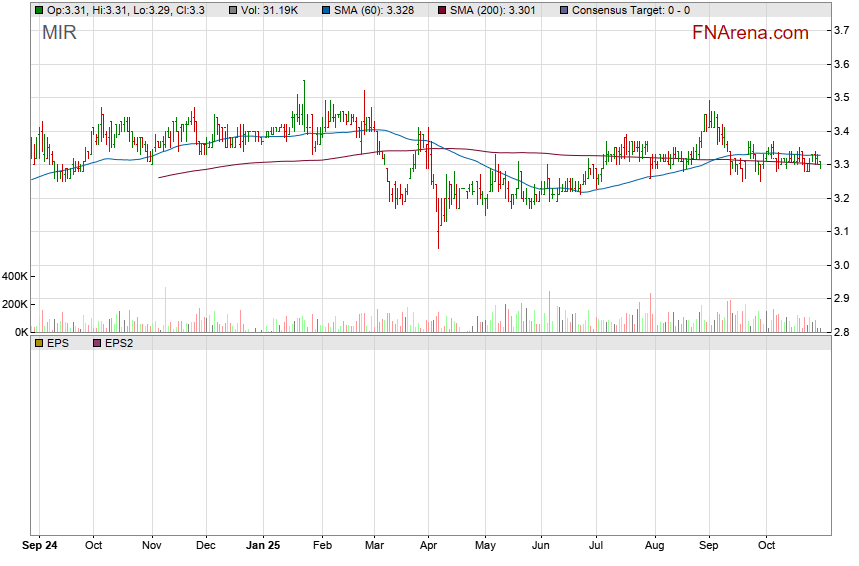The width and height of the screenshot is (859, 566).
Task: Click the 3.7 price axis label
Action: pos(843,31)
